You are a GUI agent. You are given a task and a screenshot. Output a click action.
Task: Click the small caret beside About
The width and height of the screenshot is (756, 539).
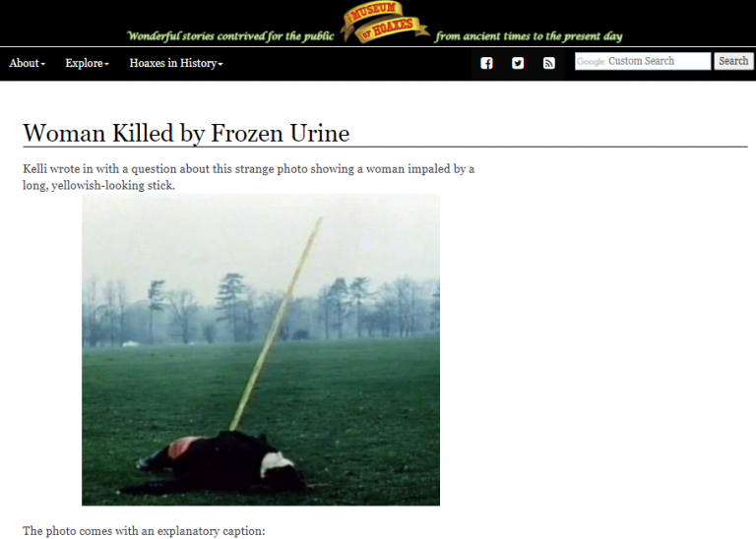point(43,64)
